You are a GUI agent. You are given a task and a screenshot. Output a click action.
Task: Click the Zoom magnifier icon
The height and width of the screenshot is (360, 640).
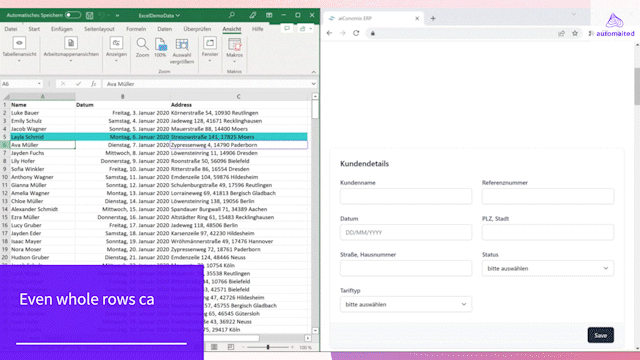[142, 44]
